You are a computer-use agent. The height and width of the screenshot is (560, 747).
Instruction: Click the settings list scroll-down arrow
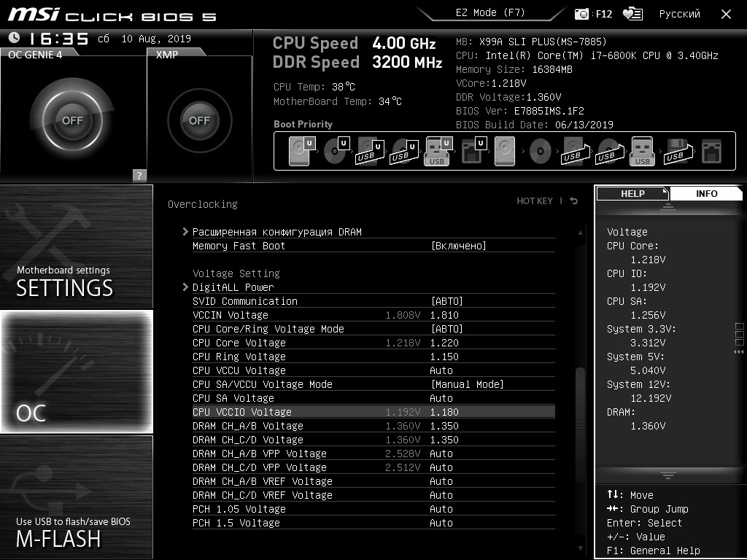click(580, 548)
